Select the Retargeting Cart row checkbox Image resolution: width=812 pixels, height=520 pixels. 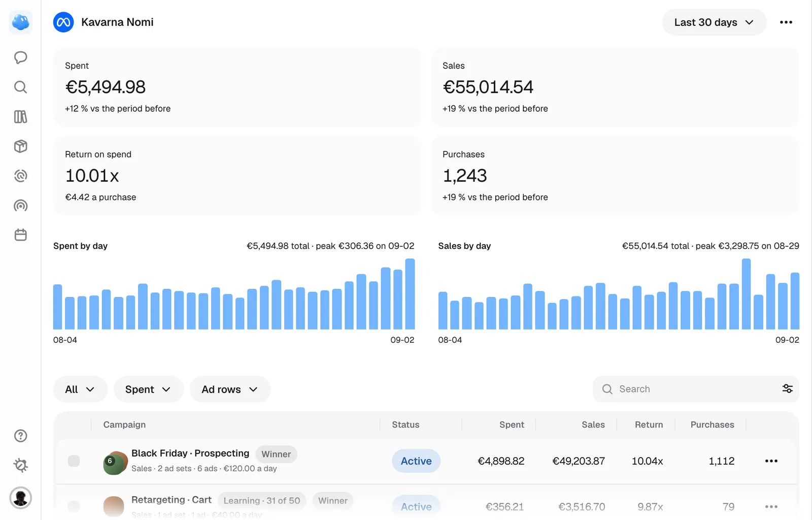coord(74,507)
